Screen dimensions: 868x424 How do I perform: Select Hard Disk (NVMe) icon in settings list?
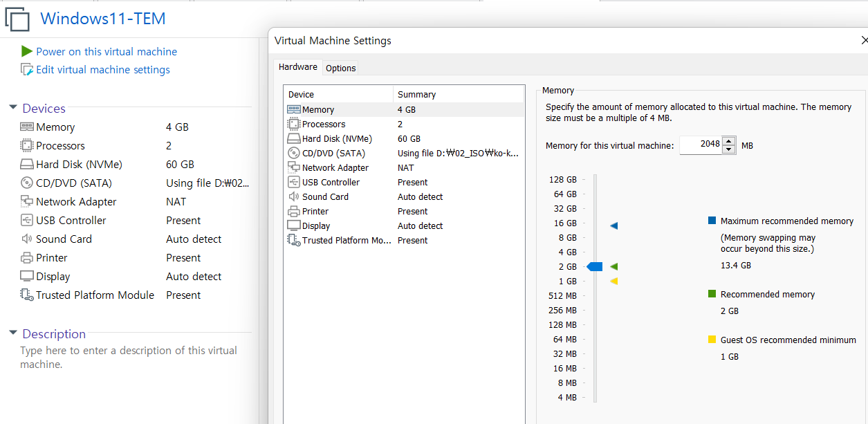point(294,138)
